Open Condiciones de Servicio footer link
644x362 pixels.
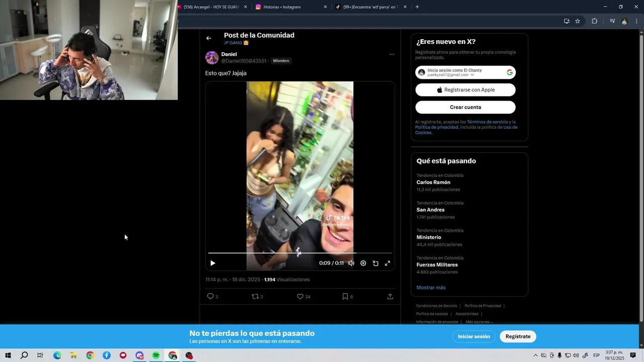pos(437,306)
